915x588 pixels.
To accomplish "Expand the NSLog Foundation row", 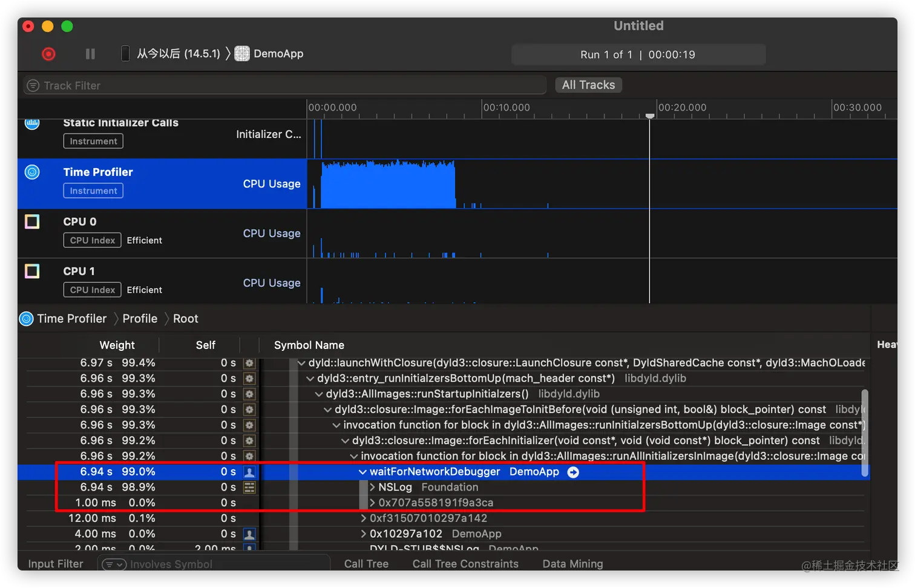I will [x=372, y=488].
